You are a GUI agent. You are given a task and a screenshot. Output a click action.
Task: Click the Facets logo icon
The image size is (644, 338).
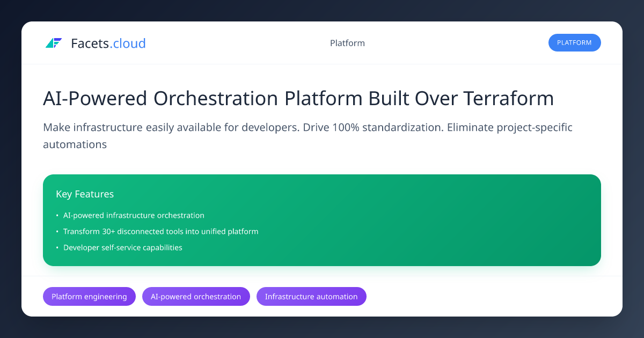54,43
